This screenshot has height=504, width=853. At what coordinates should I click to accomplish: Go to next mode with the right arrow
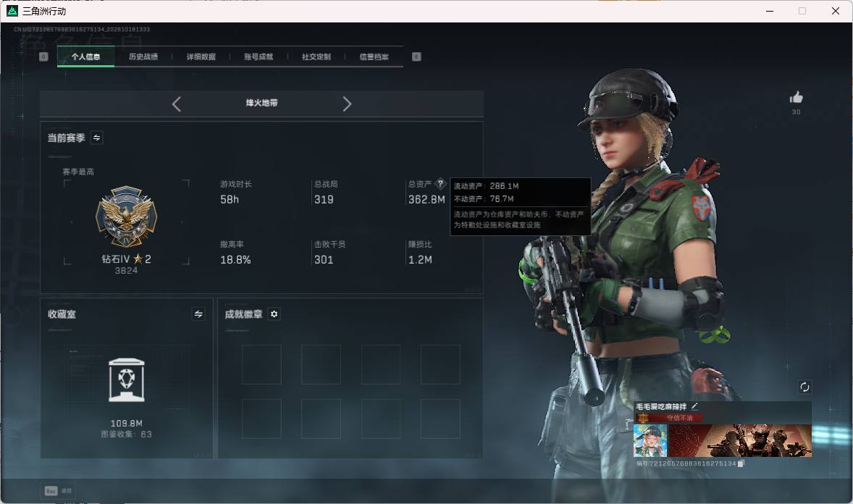click(347, 104)
